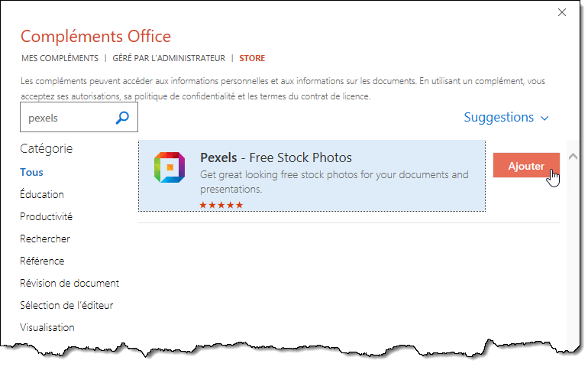This screenshot has height=370, width=588.
Task: Select the Rechercher category
Action: click(45, 239)
